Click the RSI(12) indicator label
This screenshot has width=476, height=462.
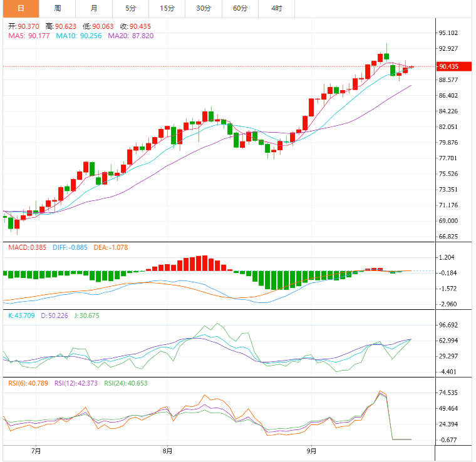77,383
